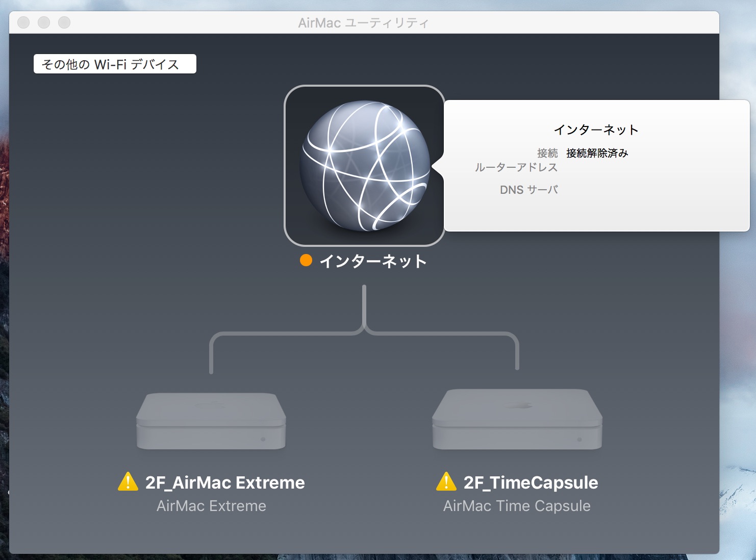Image resolution: width=756 pixels, height=560 pixels.
Task: Click the 2F_TimeCapsule device name
Action: click(x=531, y=482)
